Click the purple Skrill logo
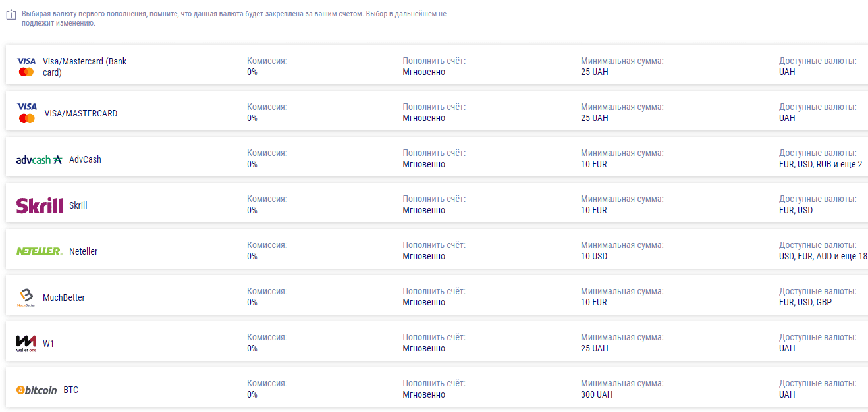 coord(39,205)
